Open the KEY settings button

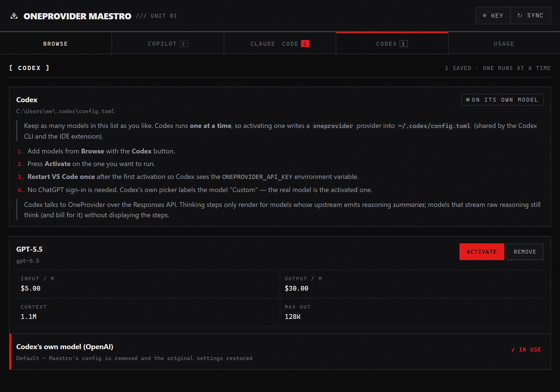[493, 16]
